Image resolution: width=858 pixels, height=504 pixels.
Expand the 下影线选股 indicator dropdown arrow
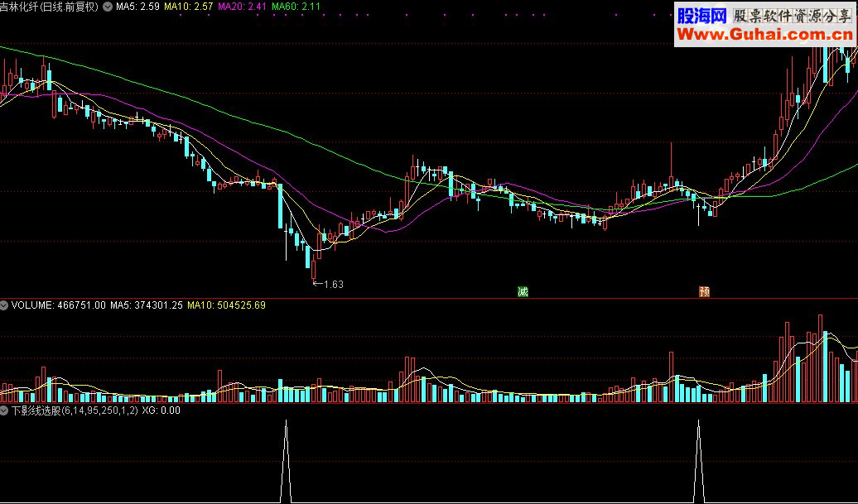[4, 410]
